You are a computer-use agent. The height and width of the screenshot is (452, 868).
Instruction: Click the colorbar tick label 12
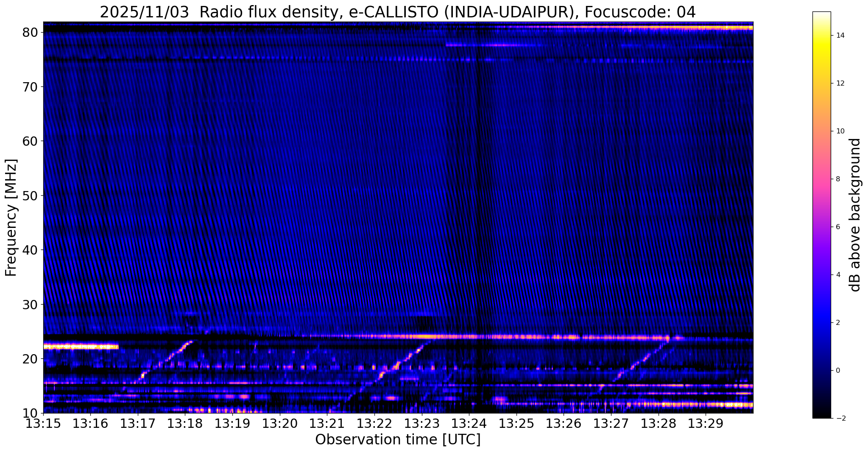840,83
